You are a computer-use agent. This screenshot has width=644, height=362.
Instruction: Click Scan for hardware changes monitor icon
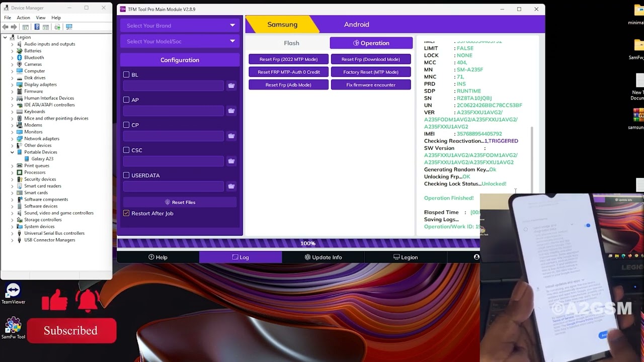(x=69, y=27)
